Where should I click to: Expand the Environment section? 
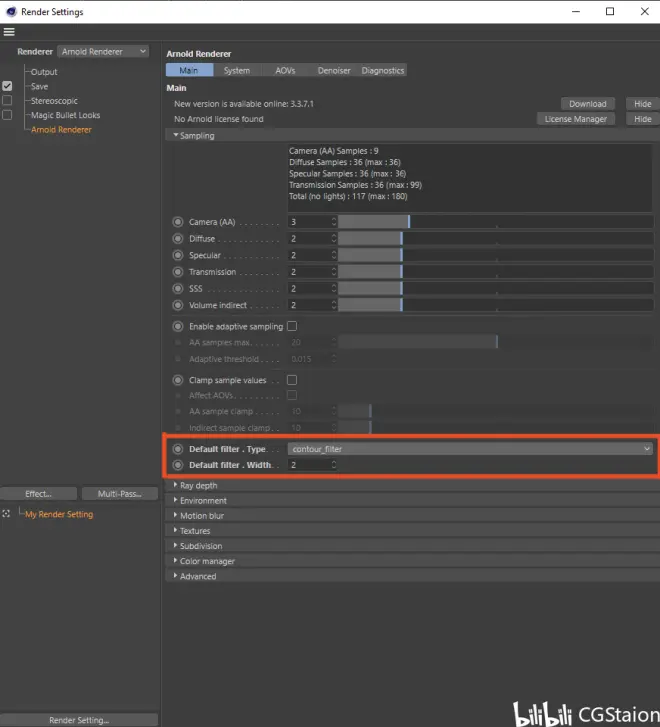point(175,500)
